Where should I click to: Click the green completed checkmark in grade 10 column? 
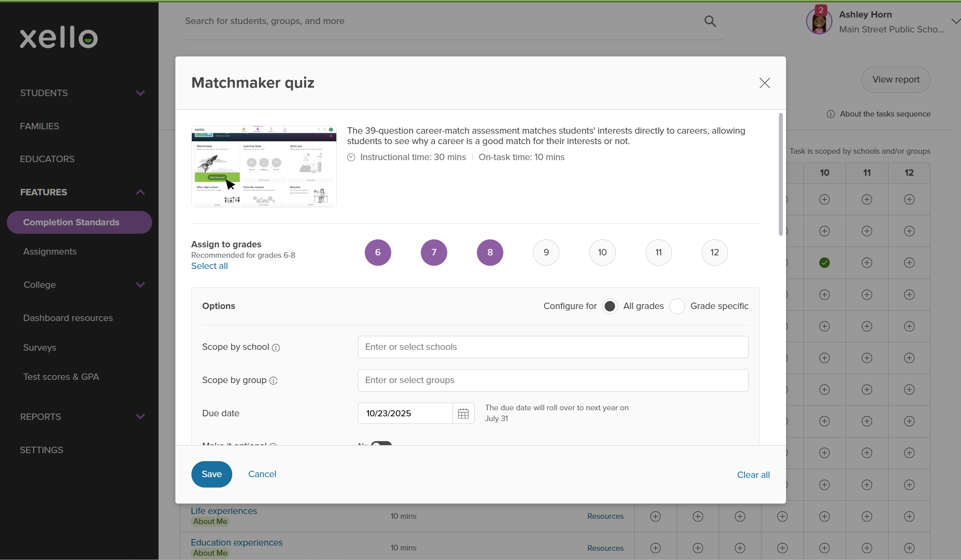coord(824,263)
